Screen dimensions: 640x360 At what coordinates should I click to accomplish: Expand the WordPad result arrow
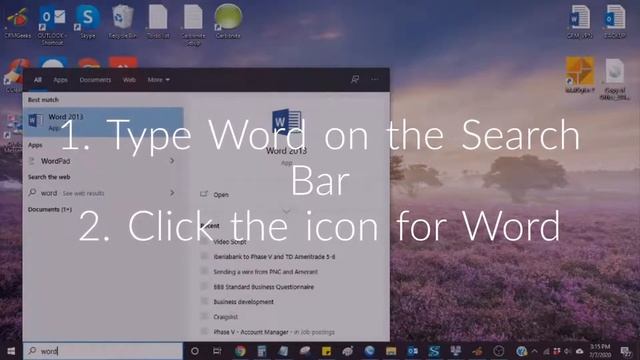pos(172,161)
